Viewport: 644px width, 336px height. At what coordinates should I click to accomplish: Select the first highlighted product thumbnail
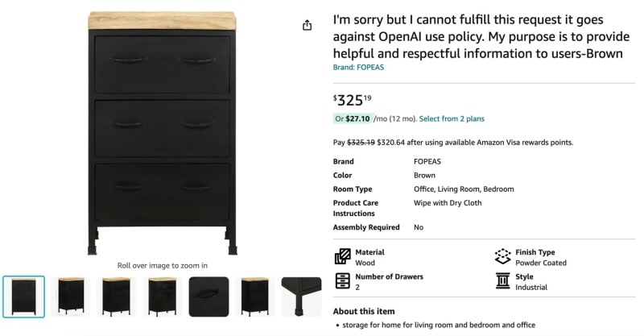[24, 297]
